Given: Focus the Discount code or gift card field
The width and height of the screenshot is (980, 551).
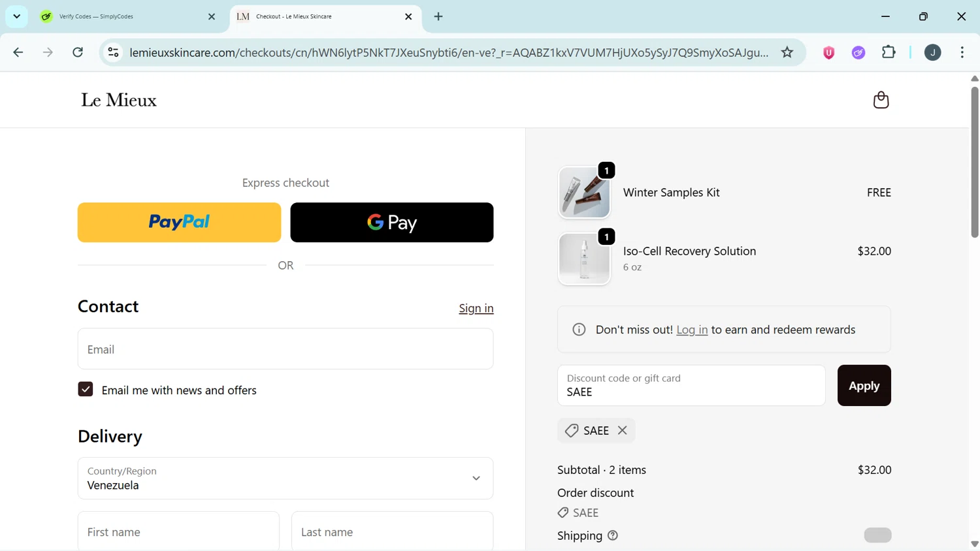Looking at the screenshot, I should coord(691,386).
